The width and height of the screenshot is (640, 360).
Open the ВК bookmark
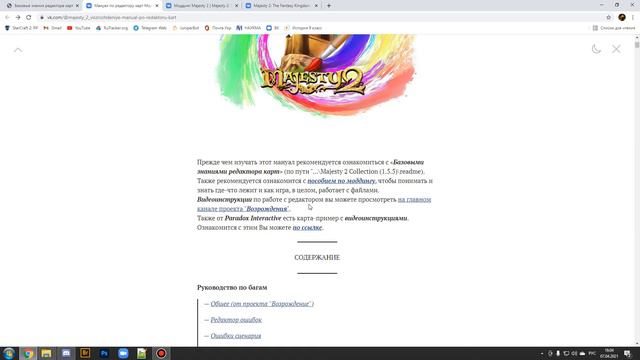(273, 28)
